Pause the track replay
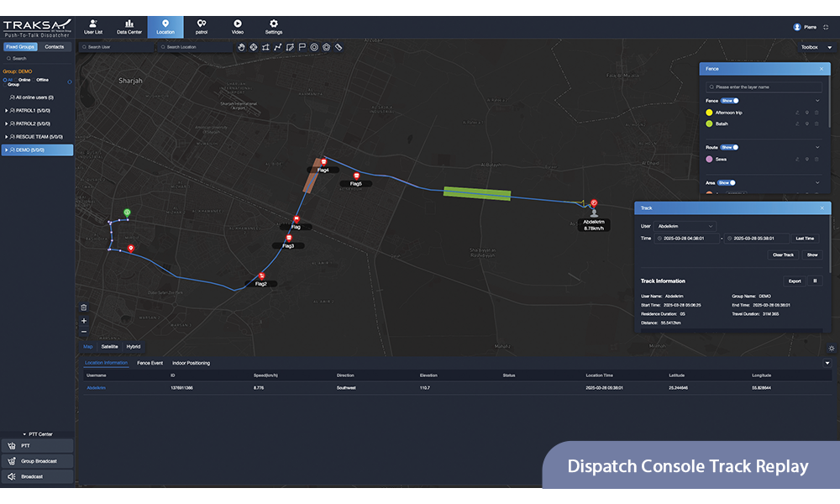The height and width of the screenshot is (504, 840). pos(814,281)
